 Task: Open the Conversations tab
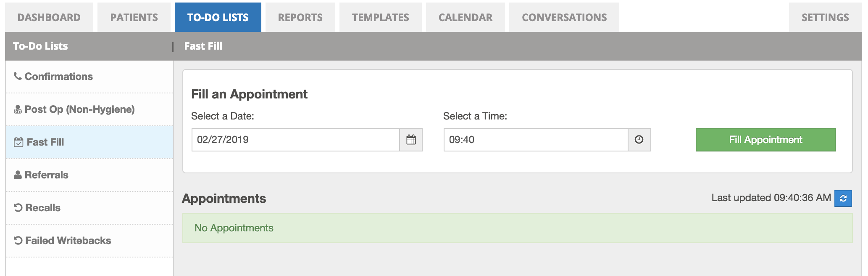[x=564, y=18]
